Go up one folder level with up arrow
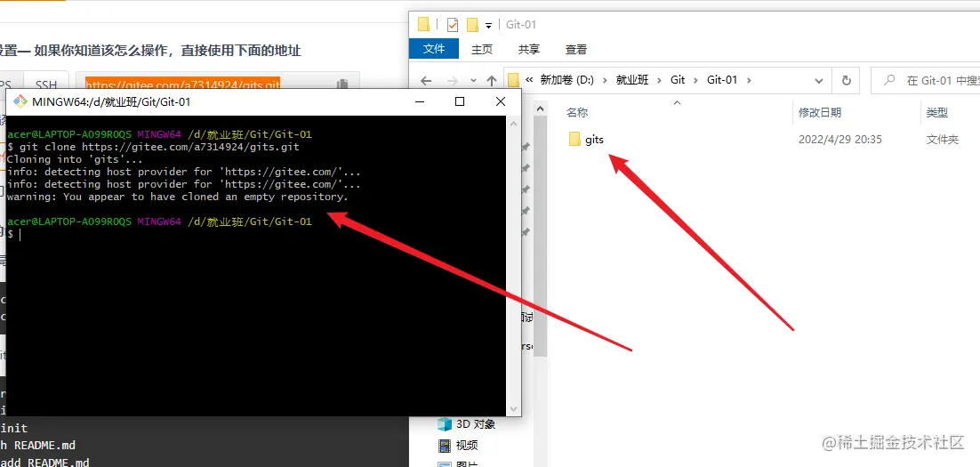 pos(492,81)
